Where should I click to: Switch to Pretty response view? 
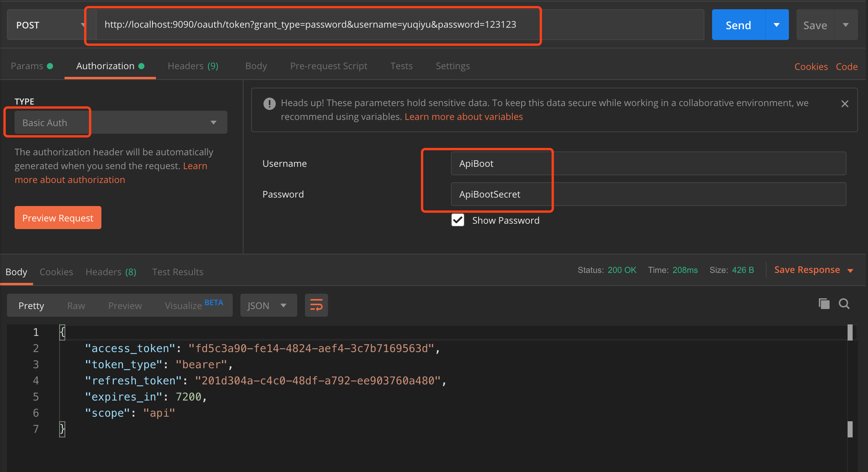pyautogui.click(x=31, y=306)
